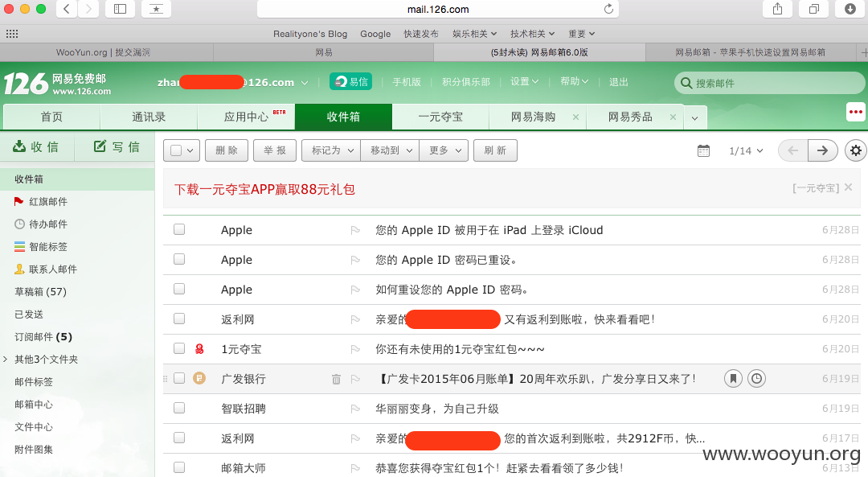Show all tabs button
Image resolution: width=868 pixels, height=477 pixels.
[813, 9]
